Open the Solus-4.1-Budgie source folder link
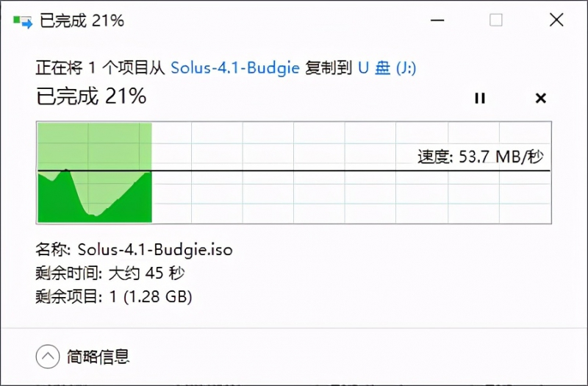This screenshot has height=386, width=588. tap(235, 68)
